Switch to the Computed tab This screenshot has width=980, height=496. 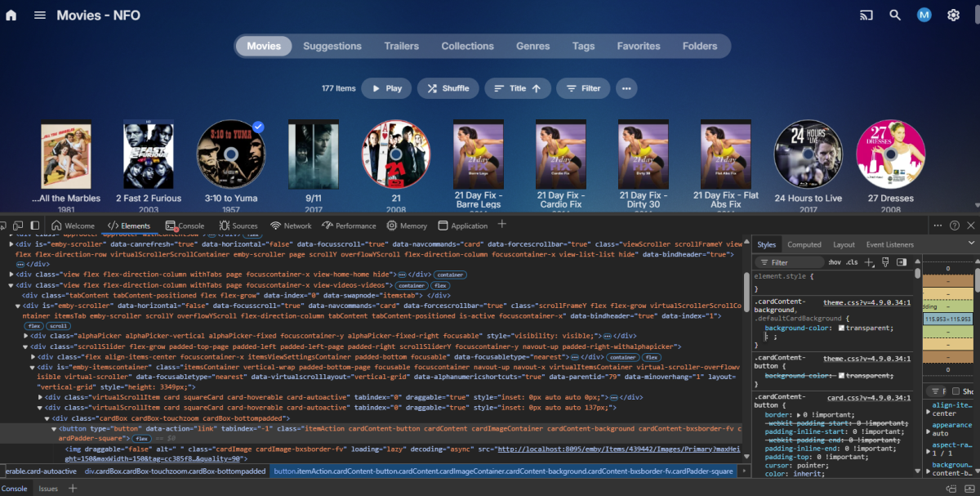804,244
